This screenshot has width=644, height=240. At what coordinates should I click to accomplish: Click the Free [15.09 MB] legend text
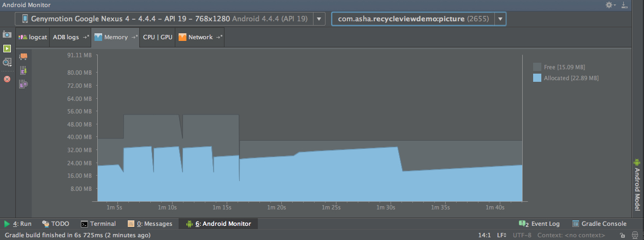564,67
